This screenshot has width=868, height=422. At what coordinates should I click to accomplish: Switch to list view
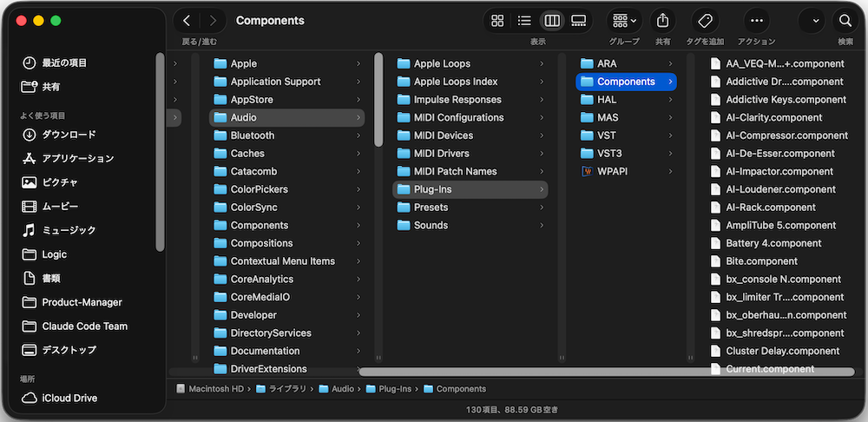pyautogui.click(x=524, y=21)
